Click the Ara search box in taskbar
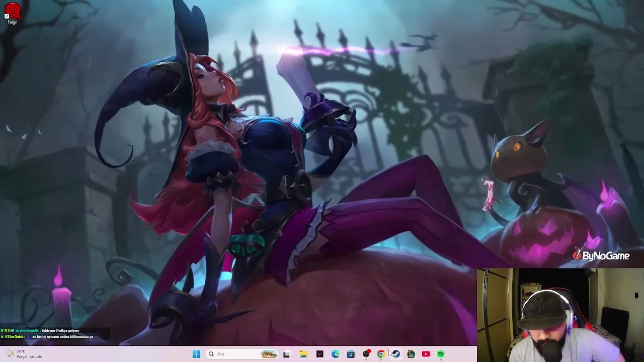 pyautogui.click(x=243, y=354)
